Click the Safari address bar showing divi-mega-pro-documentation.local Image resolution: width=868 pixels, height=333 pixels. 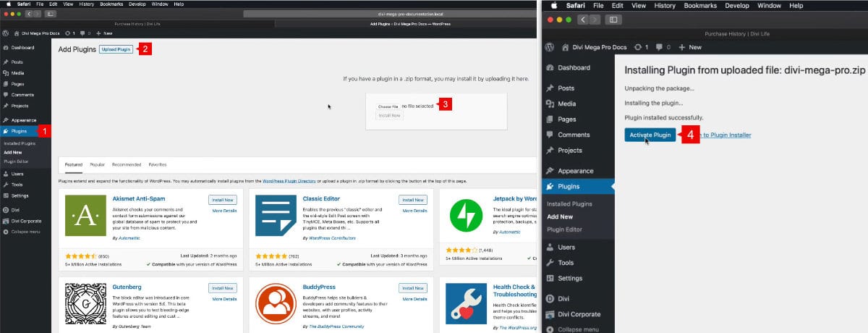[392, 14]
